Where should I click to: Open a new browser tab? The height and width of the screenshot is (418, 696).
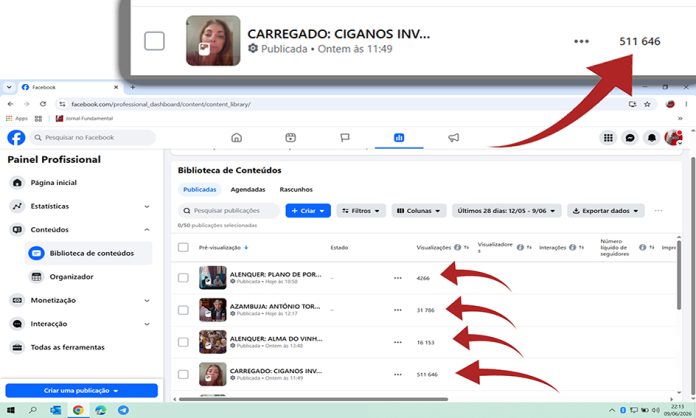[132, 87]
